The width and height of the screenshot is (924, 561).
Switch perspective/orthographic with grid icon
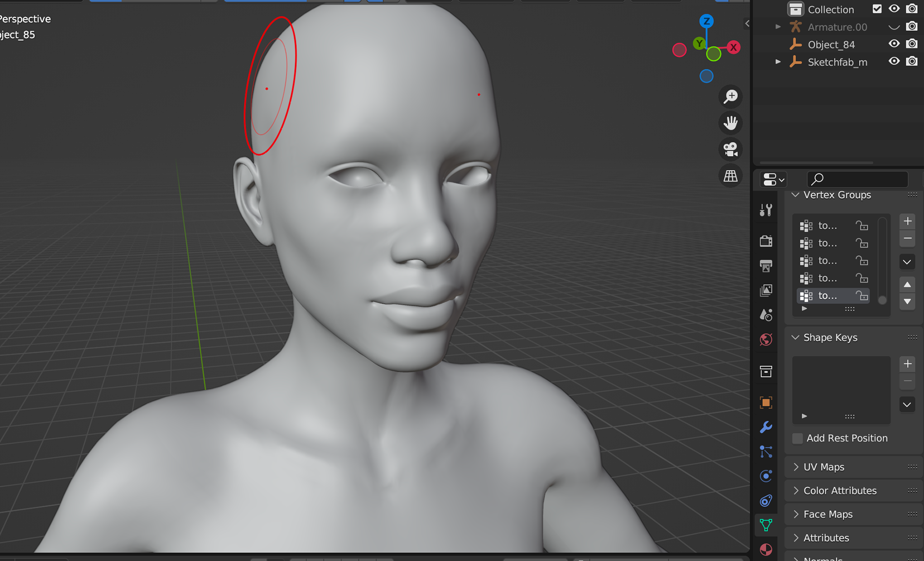[731, 176]
